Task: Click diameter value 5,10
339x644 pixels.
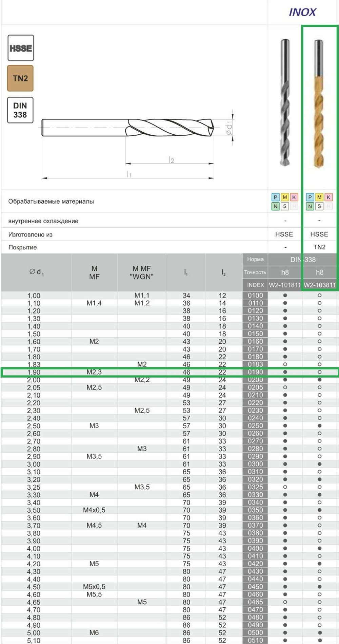Action: pos(34,641)
